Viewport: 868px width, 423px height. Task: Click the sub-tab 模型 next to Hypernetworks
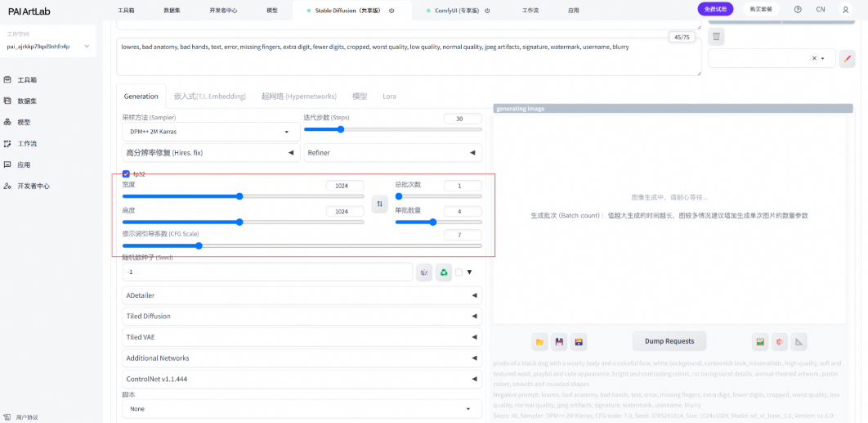tap(360, 96)
